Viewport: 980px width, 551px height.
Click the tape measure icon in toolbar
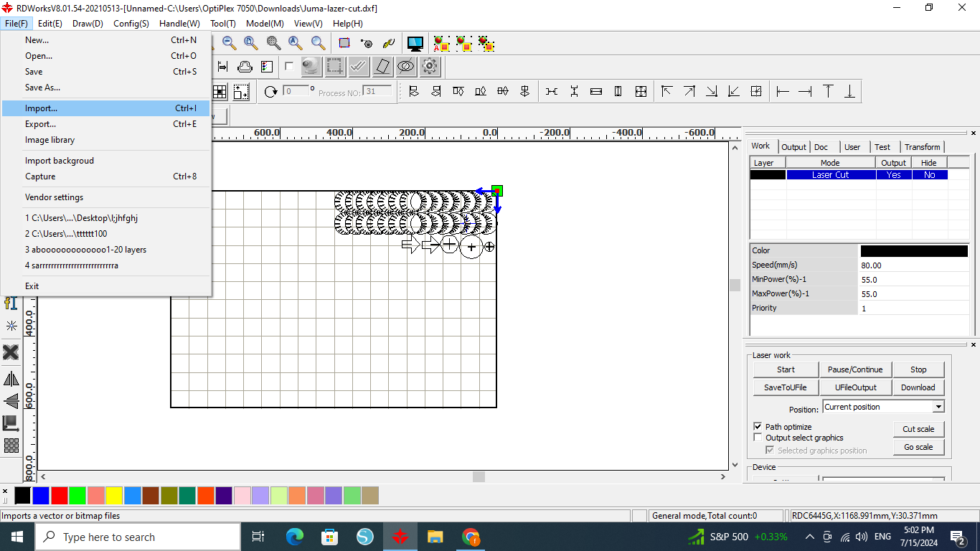coord(367,44)
